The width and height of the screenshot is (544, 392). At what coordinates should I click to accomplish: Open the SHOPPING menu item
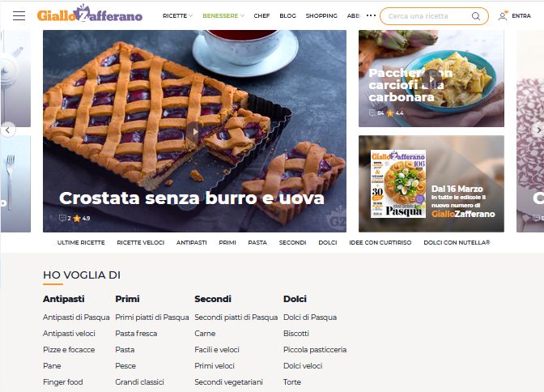[x=321, y=15]
